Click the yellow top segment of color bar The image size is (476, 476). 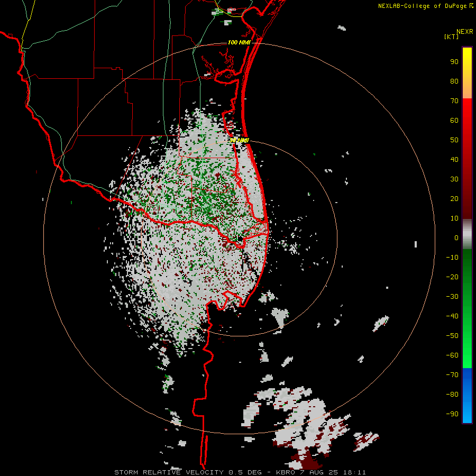point(467,73)
